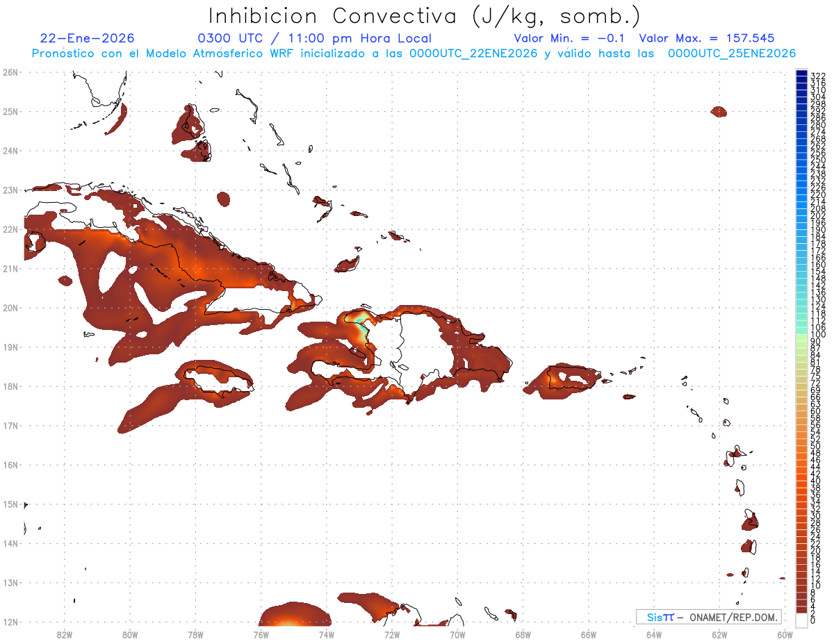Click the title 'Inhibicion Convectiva (J/kg, somb.)'
Screen dimensions: 834x644
pos(423,17)
